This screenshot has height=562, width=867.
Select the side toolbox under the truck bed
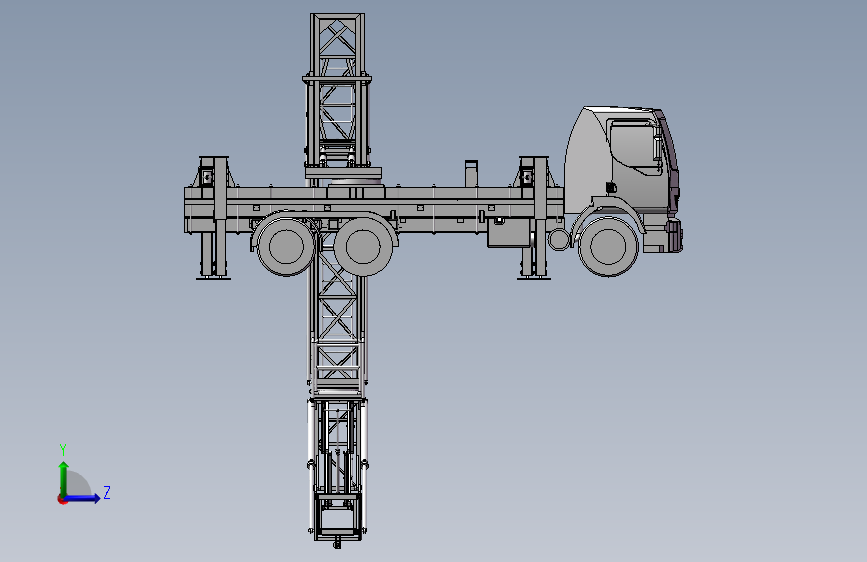[508, 232]
